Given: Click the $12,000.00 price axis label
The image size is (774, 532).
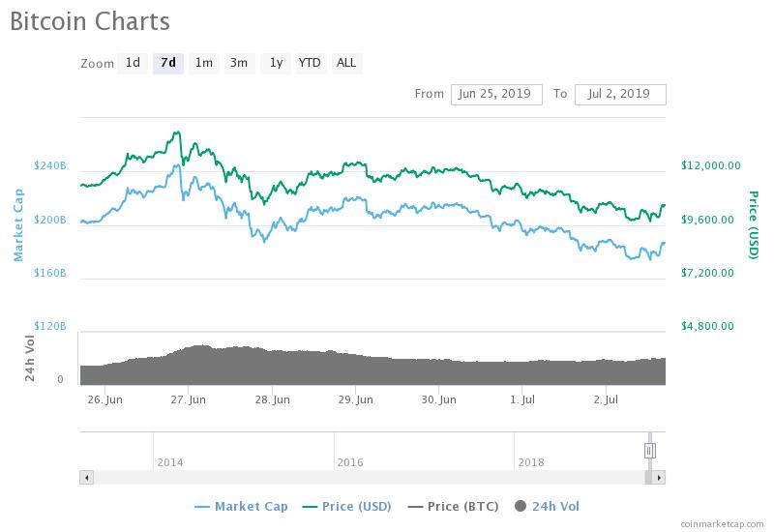Looking at the screenshot, I should coord(711,165).
